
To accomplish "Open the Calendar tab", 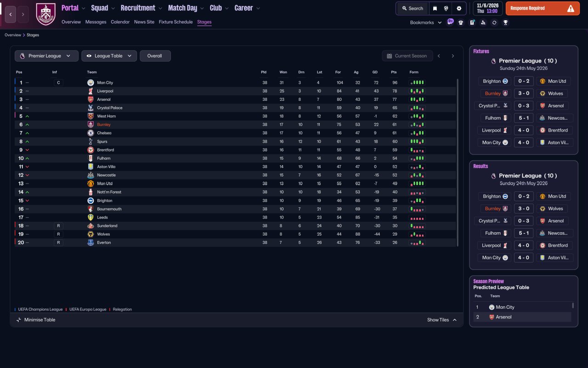I will pyautogui.click(x=120, y=22).
